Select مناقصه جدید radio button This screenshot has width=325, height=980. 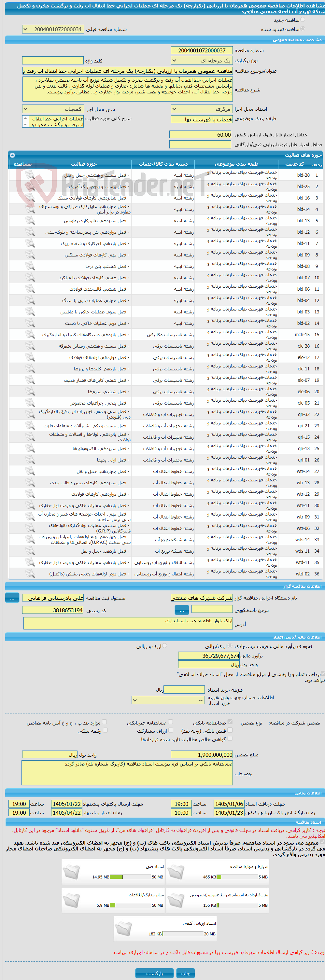click(303, 20)
